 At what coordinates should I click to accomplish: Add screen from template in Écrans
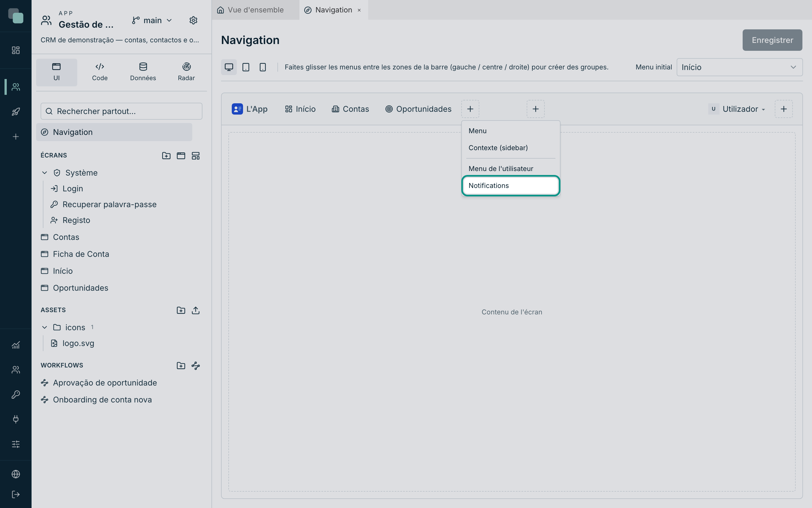(x=196, y=156)
